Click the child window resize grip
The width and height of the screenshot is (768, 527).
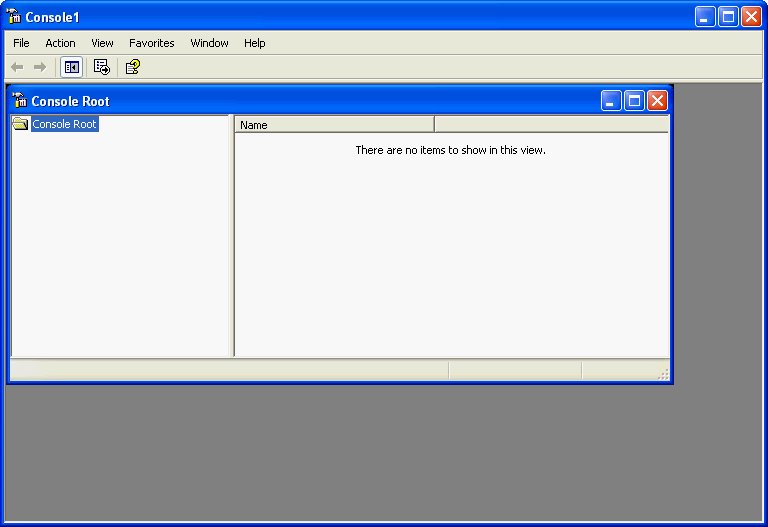click(664, 375)
